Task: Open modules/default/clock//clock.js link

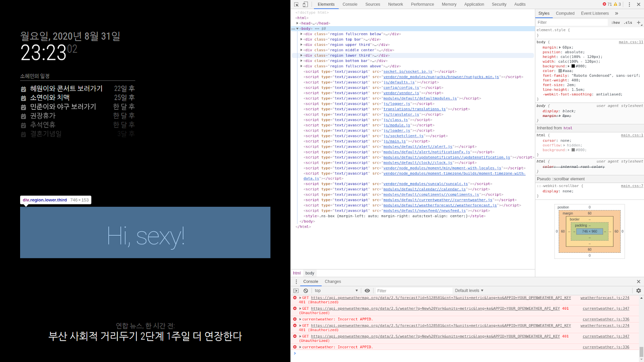Action: click(418, 163)
